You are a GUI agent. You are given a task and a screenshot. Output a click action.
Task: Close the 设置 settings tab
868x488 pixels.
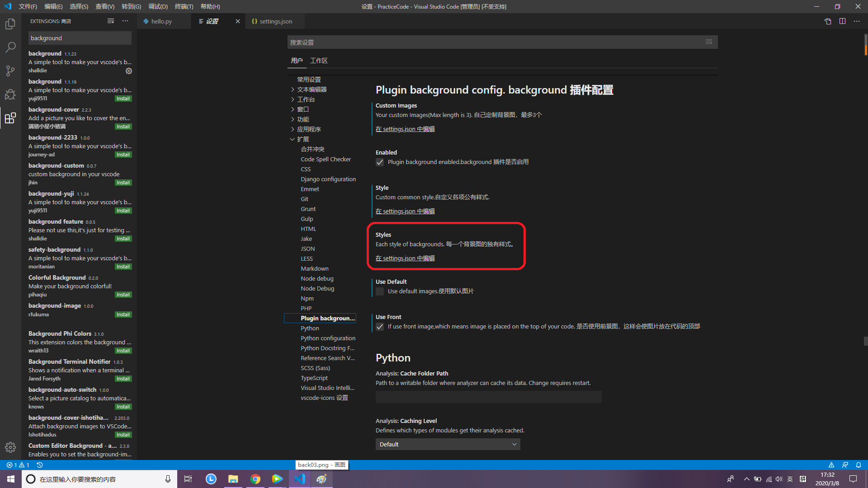(x=238, y=21)
